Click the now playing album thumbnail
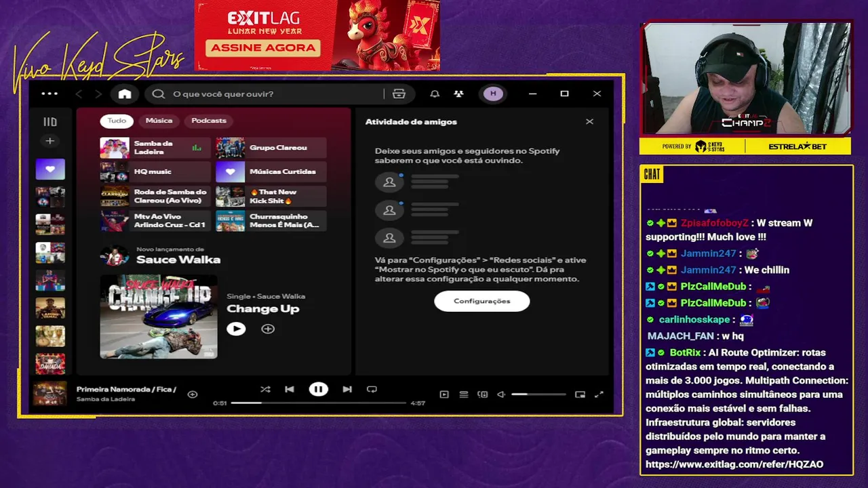The image size is (868, 488). pos(50,394)
